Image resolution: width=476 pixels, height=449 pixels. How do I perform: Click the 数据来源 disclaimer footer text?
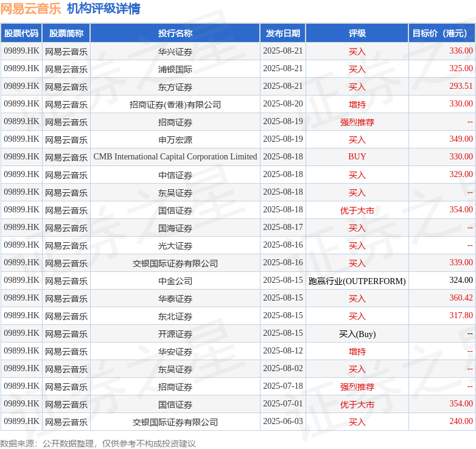tap(98, 444)
